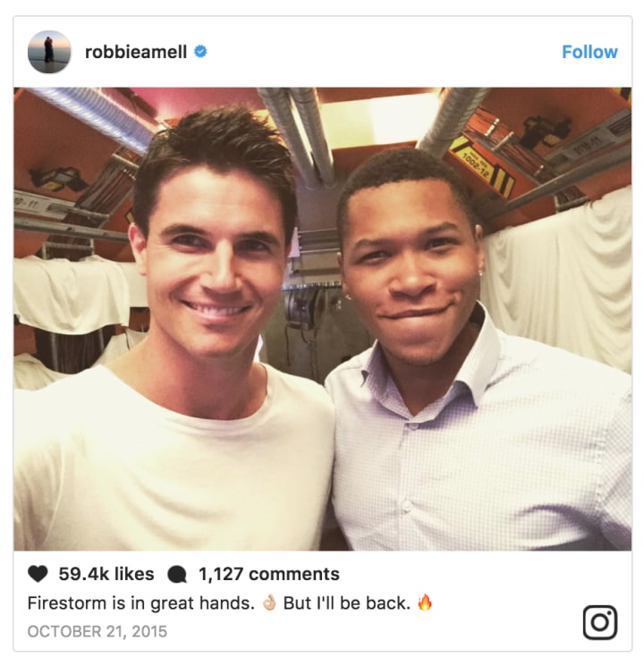Click the comment speech bubble icon
The height and width of the screenshot is (666, 644).
coord(177,574)
